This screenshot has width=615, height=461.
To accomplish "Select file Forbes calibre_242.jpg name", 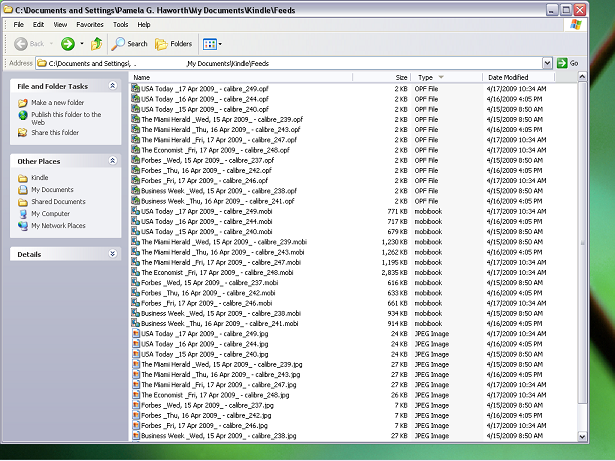I will pyautogui.click(x=206, y=415).
